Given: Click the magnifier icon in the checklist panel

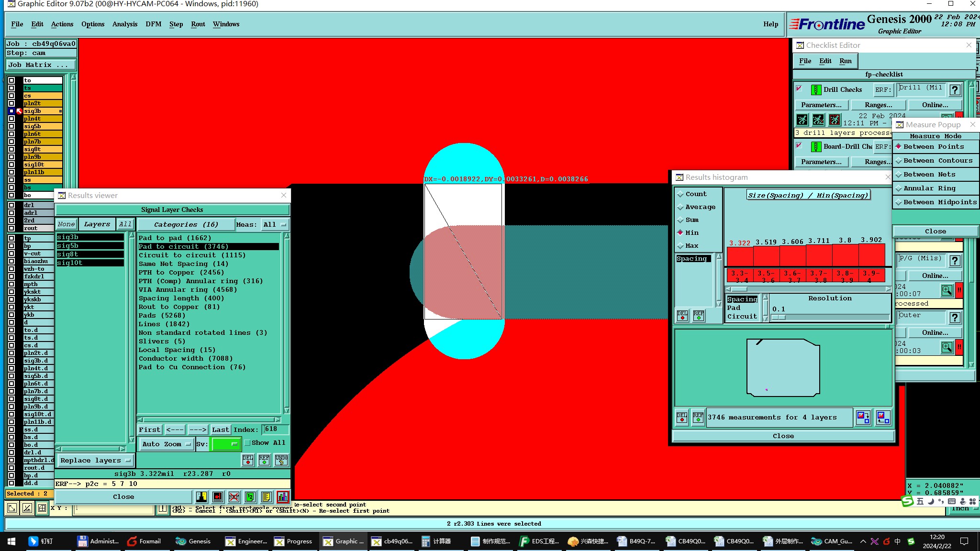Looking at the screenshot, I should coord(947,290).
